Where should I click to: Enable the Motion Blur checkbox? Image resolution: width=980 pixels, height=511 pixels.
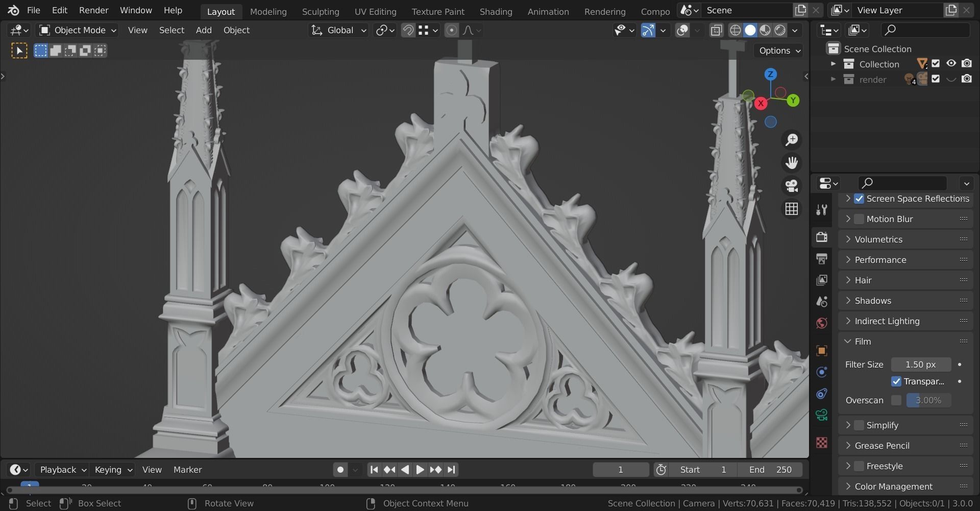[859, 218]
